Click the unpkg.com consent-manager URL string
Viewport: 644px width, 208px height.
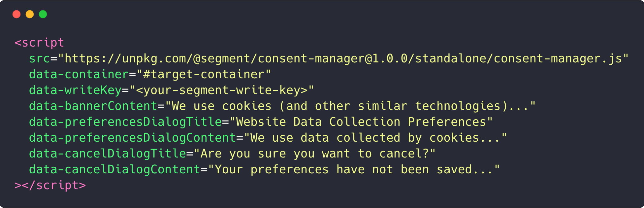point(343,58)
